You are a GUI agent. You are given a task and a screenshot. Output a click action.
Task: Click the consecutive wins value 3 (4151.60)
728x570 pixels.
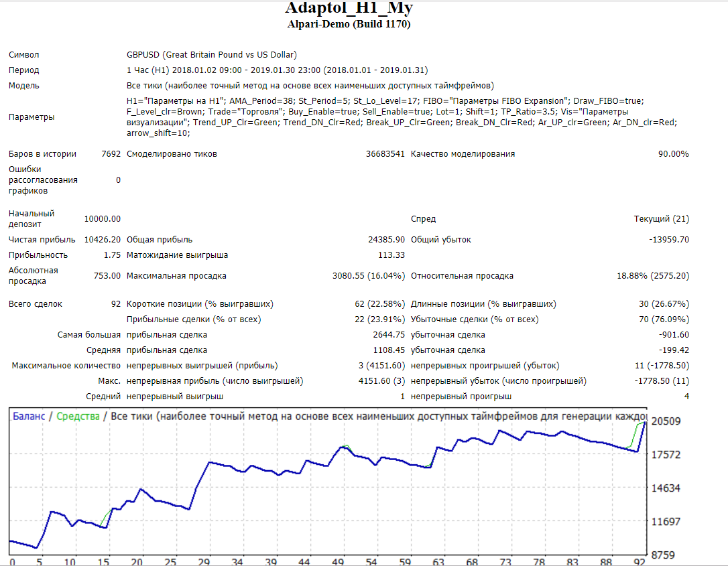tap(381, 366)
